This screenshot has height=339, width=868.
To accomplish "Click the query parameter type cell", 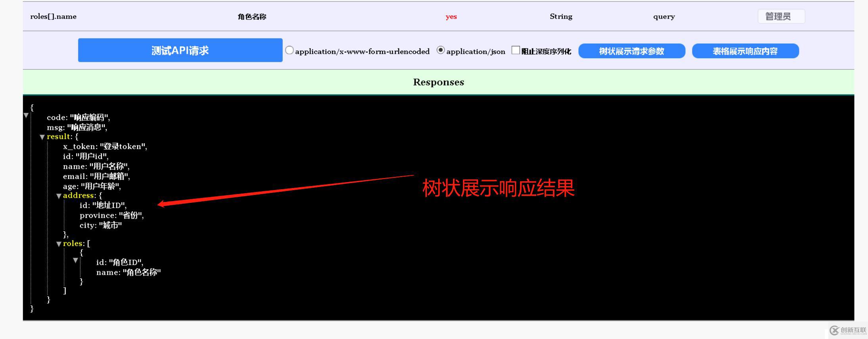I will [664, 17].
